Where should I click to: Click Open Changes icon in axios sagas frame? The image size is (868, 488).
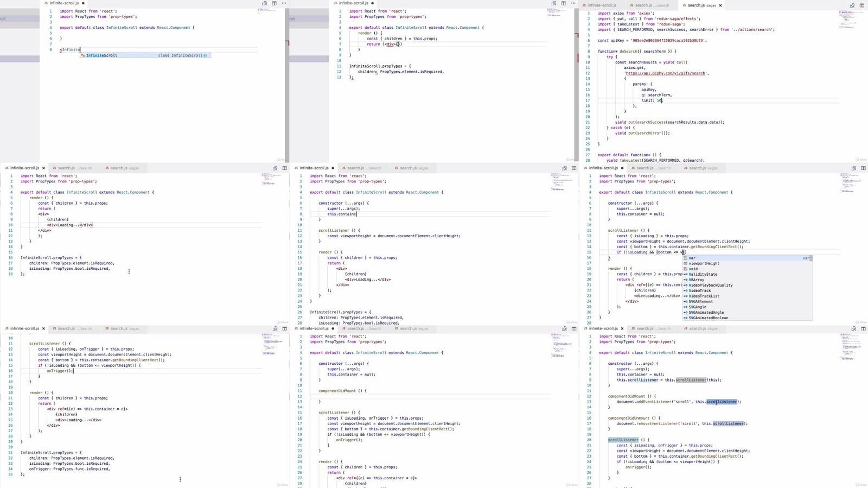(853, 5)
